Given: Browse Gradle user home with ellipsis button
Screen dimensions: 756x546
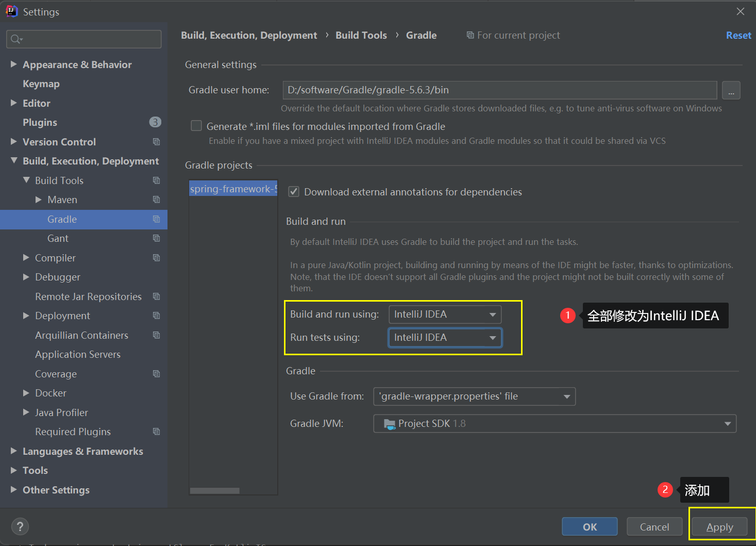Looking at the screenshot, I should 731,90.
